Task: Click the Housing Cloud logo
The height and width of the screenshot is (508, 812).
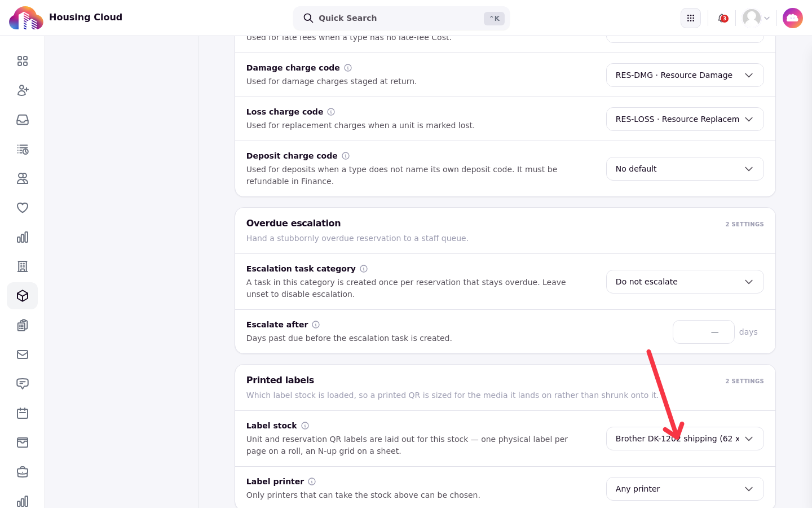Action: coord(26,18)
